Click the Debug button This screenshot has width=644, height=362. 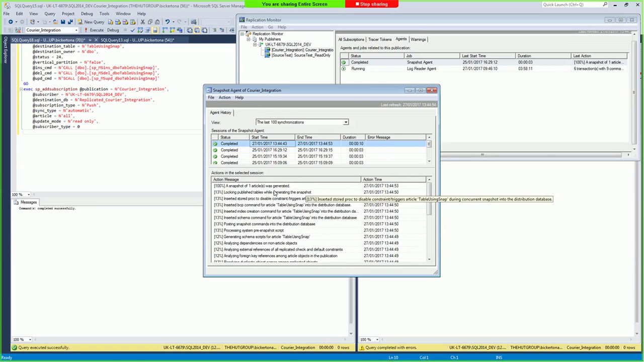pos(113,30)
